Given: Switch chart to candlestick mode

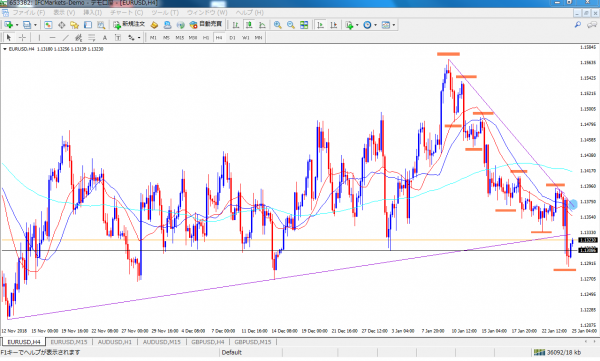Looking at the screenshot, I should pos(249,25).
